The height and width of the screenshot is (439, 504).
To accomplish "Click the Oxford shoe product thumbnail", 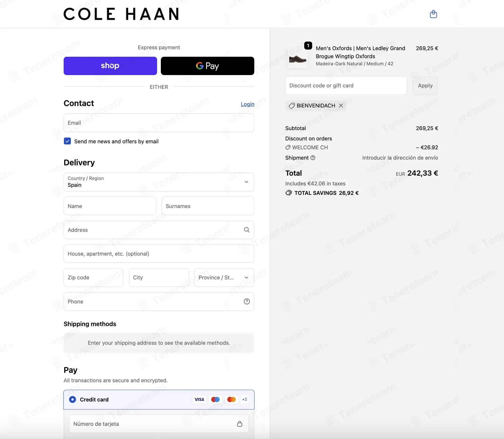I will point(298,56).
